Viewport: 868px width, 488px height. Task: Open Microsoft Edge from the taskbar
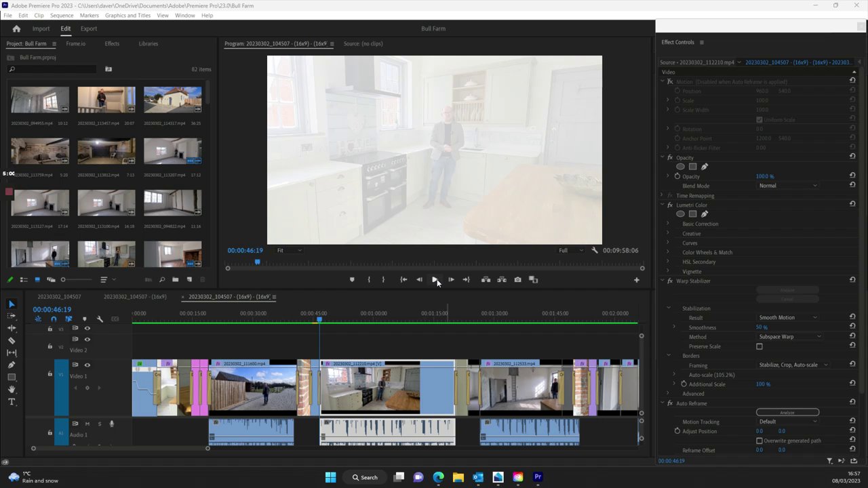click(x=438, y=477)
